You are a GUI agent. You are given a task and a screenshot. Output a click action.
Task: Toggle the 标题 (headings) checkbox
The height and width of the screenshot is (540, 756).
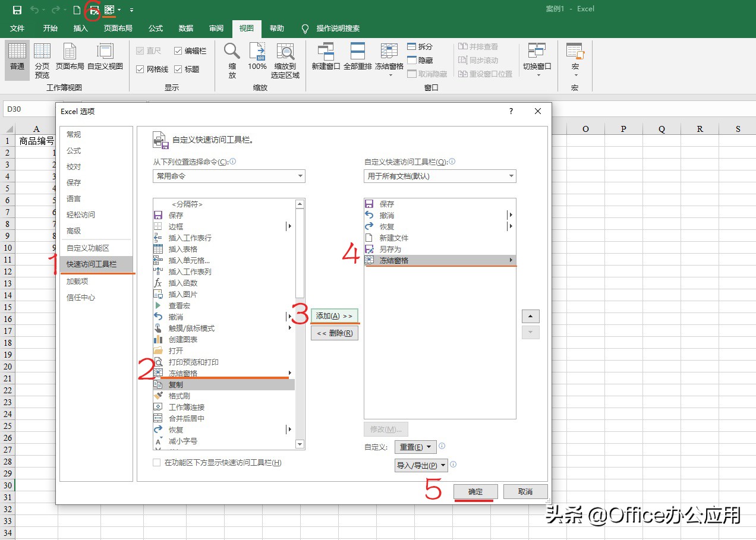point(178,69)
